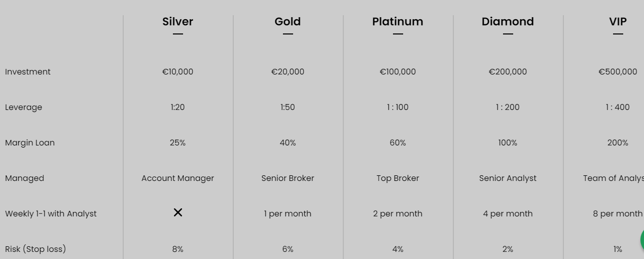
Task: Click the Weekly 1-1 with Analyst label
Action: point(51,214)
